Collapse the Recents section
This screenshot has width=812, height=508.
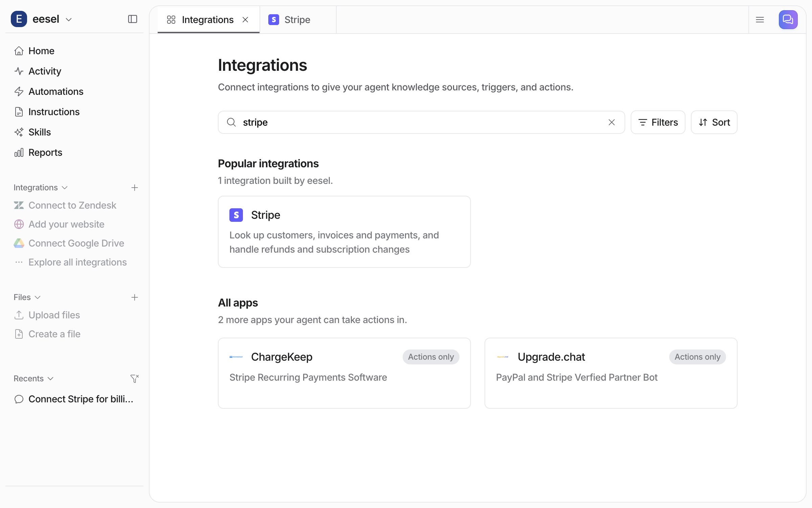(x=33, y=379)
